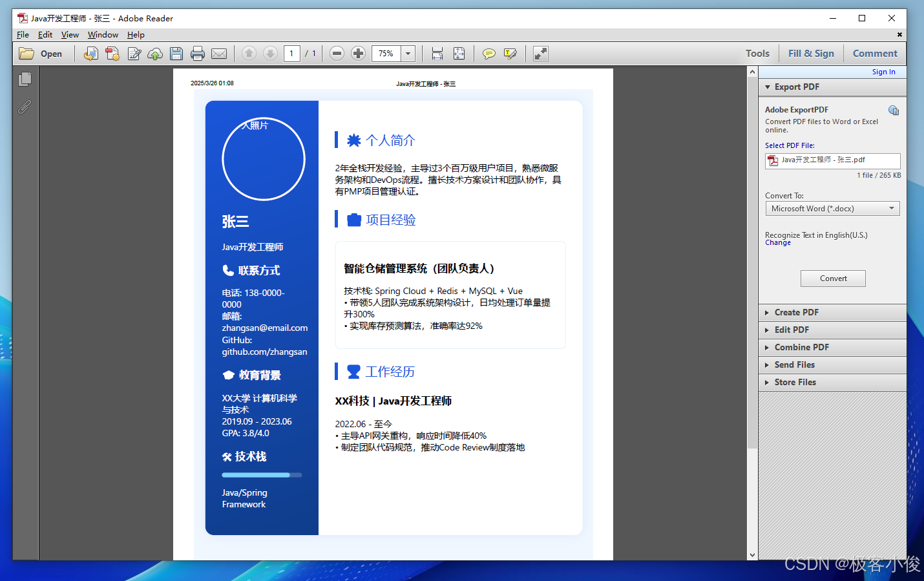Zoom out with minus button
Image resolution: width=924 pixels, height=581 pixels.
[337, 54]
